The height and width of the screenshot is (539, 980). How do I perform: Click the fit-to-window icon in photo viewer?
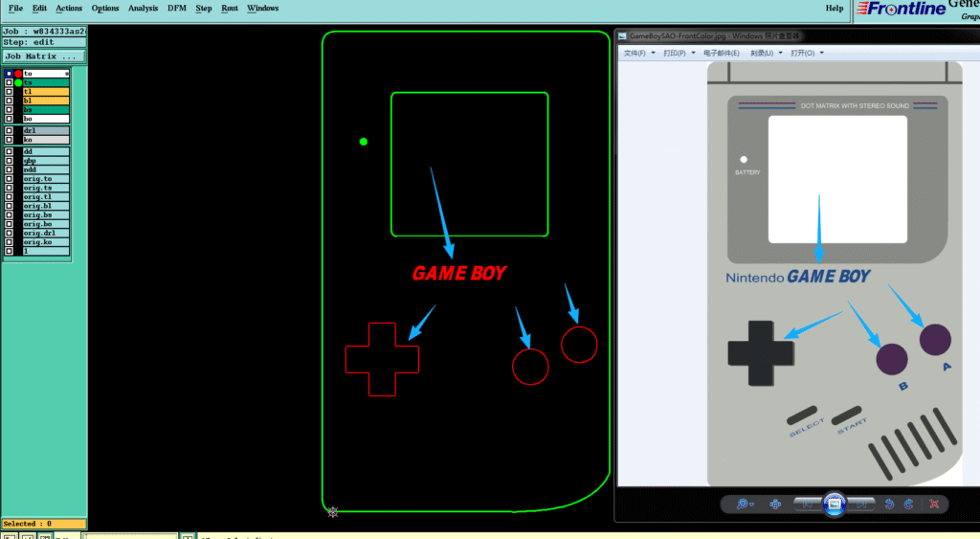(x=776, y=504)
